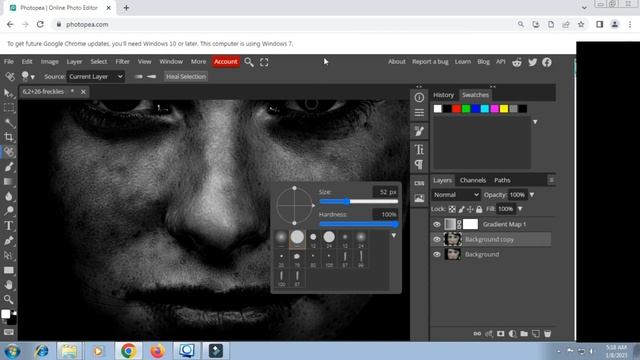Open Photopea Twitter page icon

coord(533,62)
